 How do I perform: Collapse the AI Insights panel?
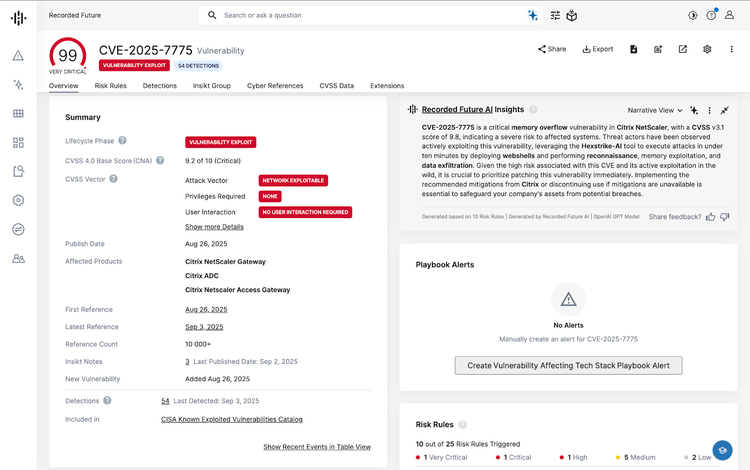click(725, 110)
